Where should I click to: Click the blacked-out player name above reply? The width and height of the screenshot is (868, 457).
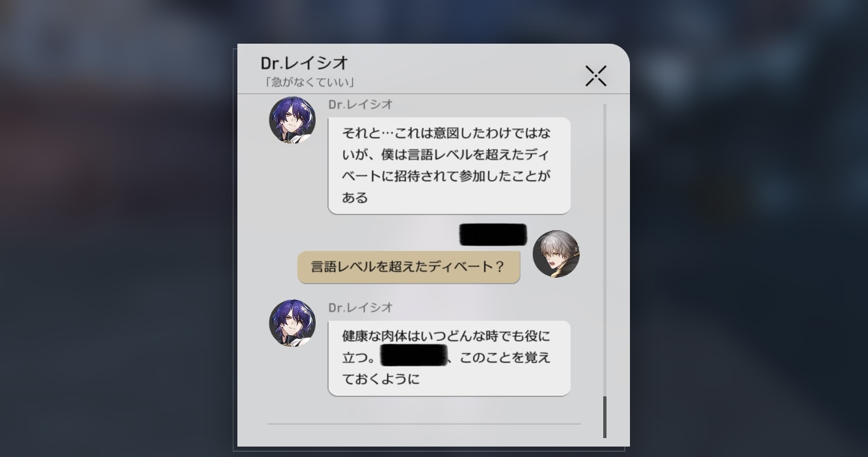coord(493,235)
